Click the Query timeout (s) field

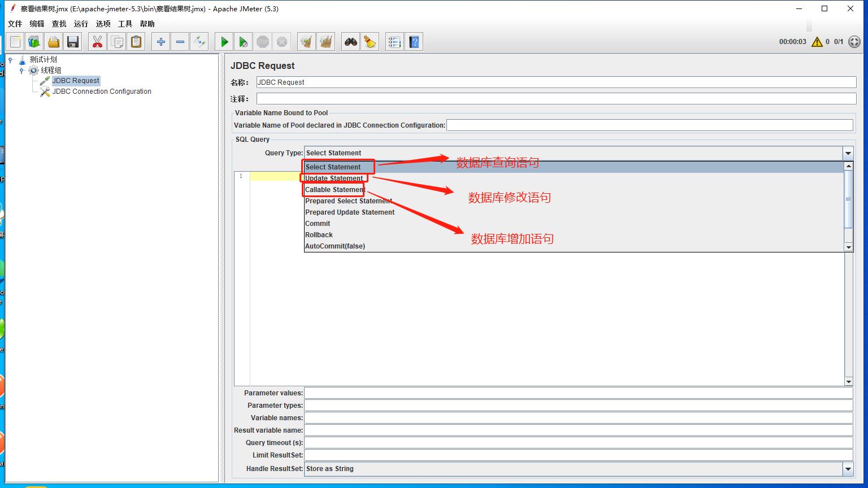[578, 443]
